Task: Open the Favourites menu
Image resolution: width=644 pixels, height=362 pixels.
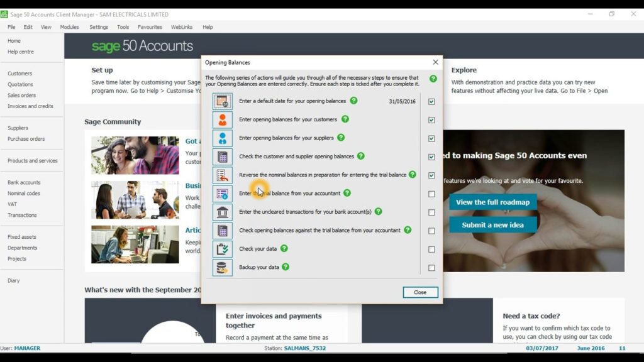Action: point(150,27)
